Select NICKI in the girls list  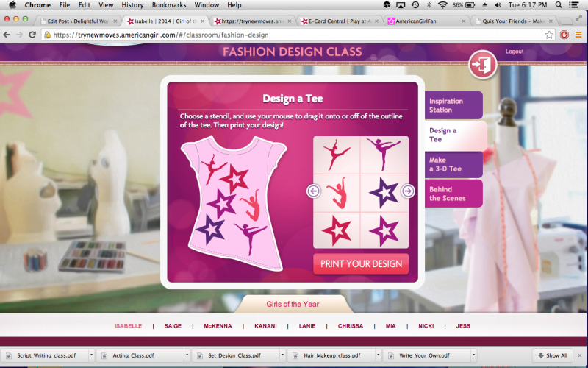tap(426, 326)
